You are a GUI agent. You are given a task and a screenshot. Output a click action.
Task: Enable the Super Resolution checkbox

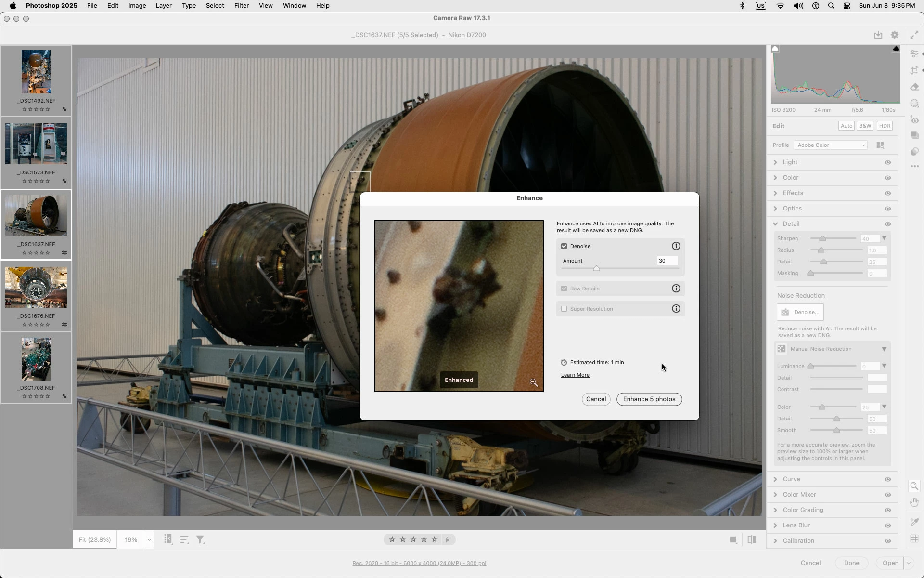tap(564, 309)
